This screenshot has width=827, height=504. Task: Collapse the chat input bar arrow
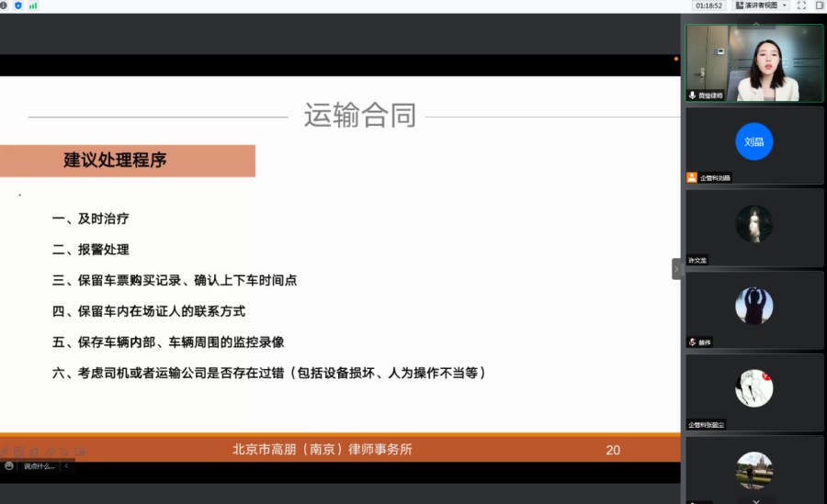pyautogui.click(x=66, y=465)
